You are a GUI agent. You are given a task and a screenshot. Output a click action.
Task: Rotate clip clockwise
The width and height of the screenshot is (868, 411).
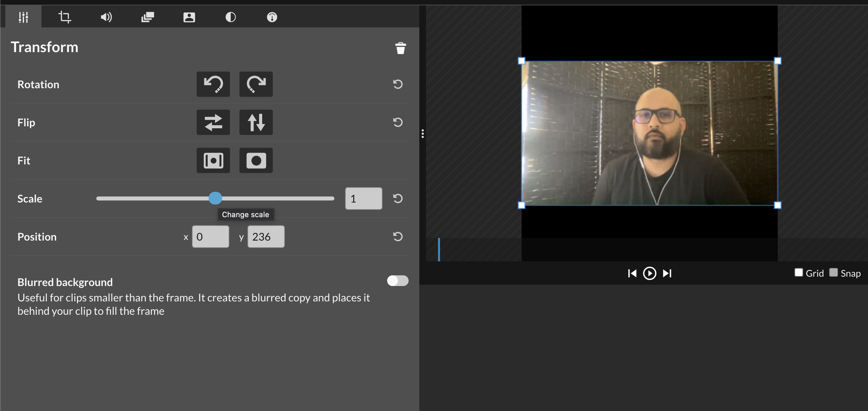256,84
